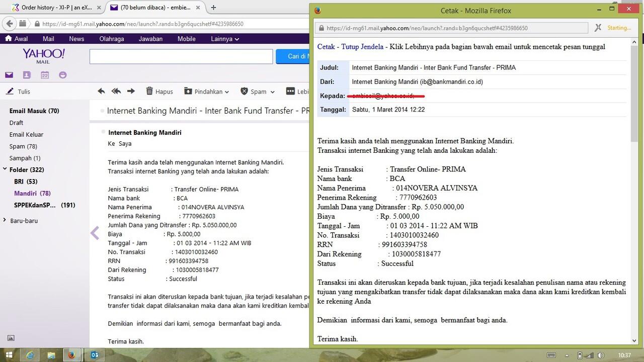Open the BRI (53) folder
Image resolution: width=644 pixels, height=362 pixels.
pos(26,182)
